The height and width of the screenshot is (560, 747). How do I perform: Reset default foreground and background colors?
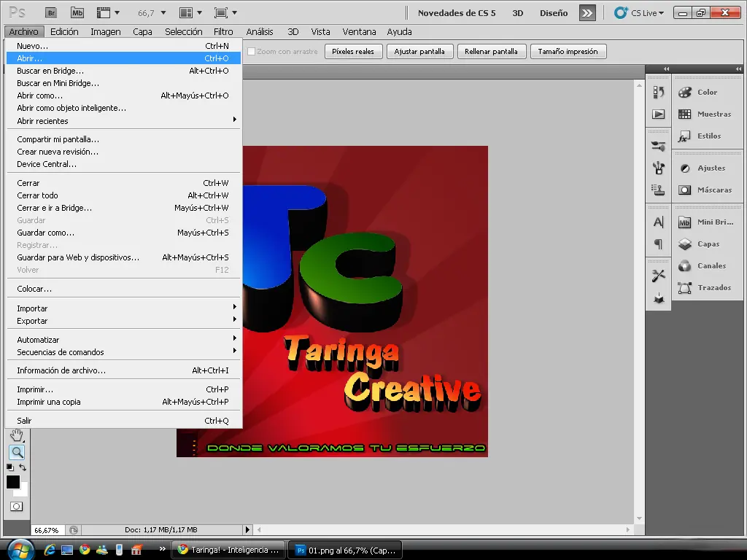(x=10, y=467)
